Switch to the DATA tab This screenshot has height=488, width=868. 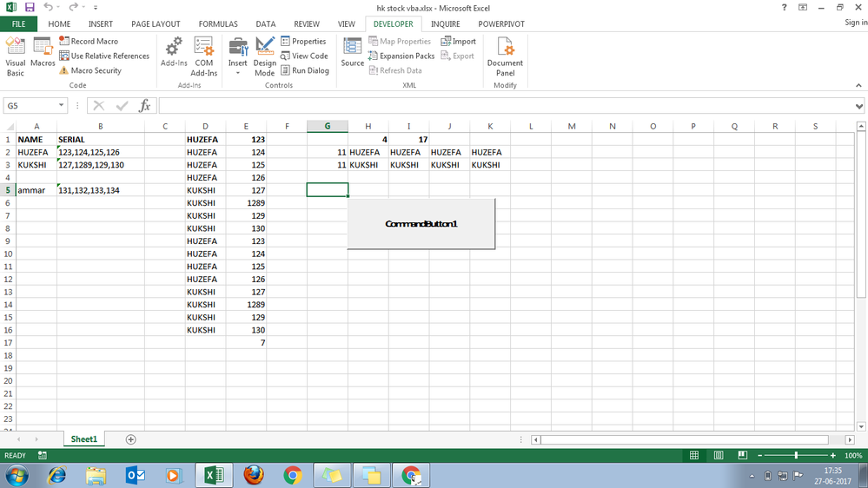(266, 23)
